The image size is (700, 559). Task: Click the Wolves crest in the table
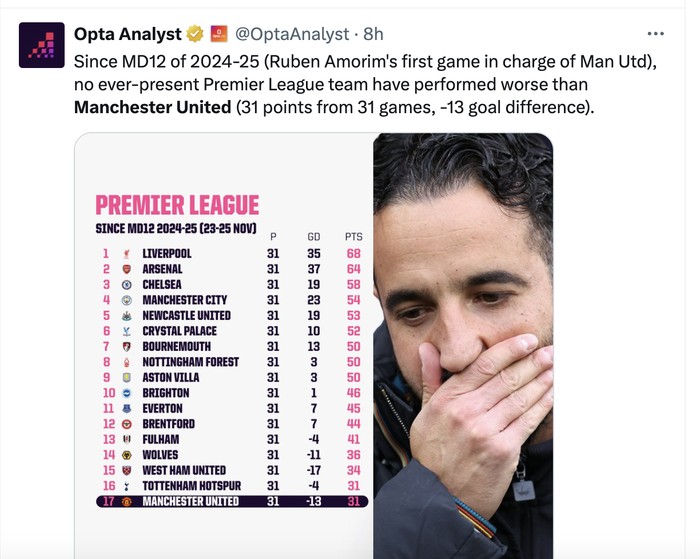coord(127,455)
